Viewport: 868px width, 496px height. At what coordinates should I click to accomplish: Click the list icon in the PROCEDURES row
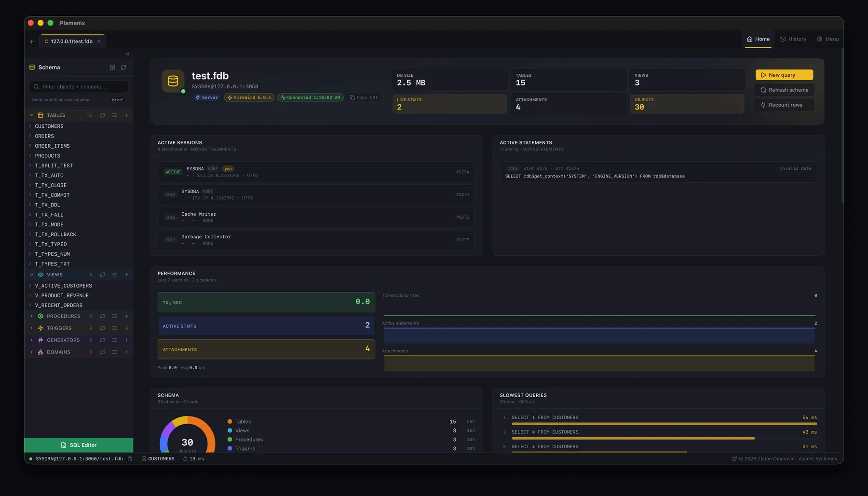114,316
